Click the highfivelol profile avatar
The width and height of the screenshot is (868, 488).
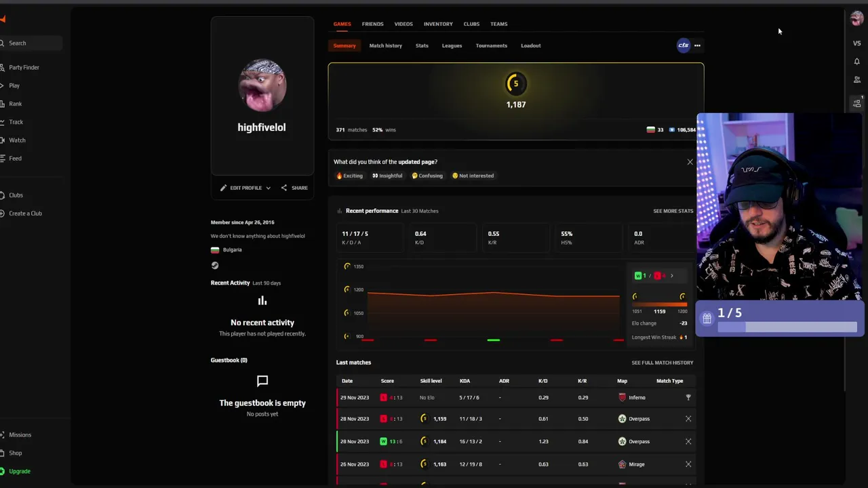pyautogui.click(x=262, y=85)
